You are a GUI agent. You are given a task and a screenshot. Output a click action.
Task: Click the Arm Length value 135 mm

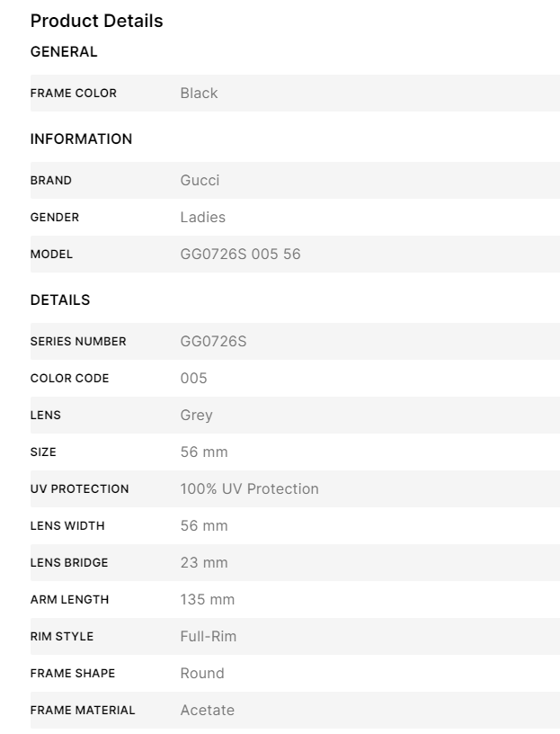tap(207, 600)
